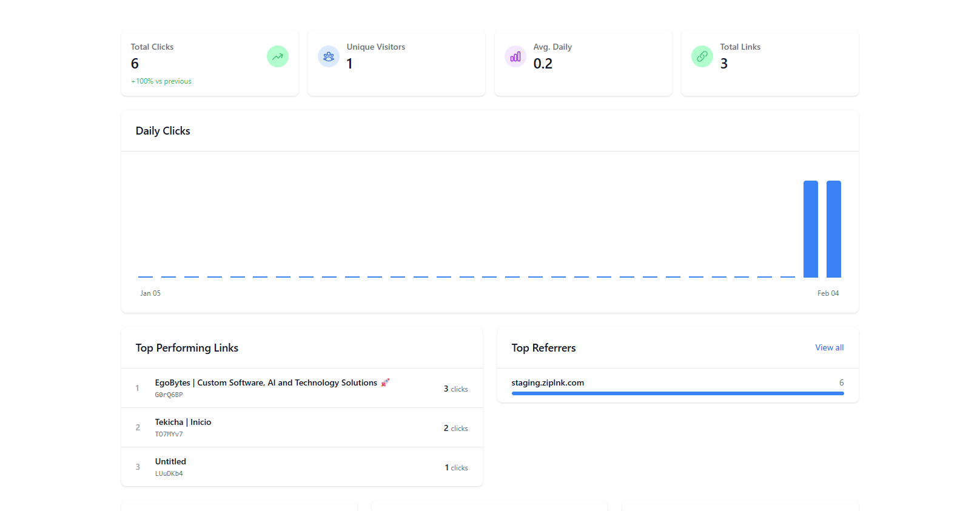Click the staging.ziplnk.com referrer progress bar
This screenshot has height=511, width=980.
coord(678,393)
